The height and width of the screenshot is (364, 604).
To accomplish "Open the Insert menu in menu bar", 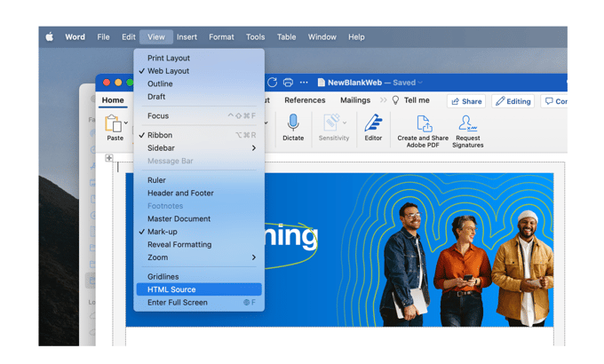I will click(x=187, y=37).
